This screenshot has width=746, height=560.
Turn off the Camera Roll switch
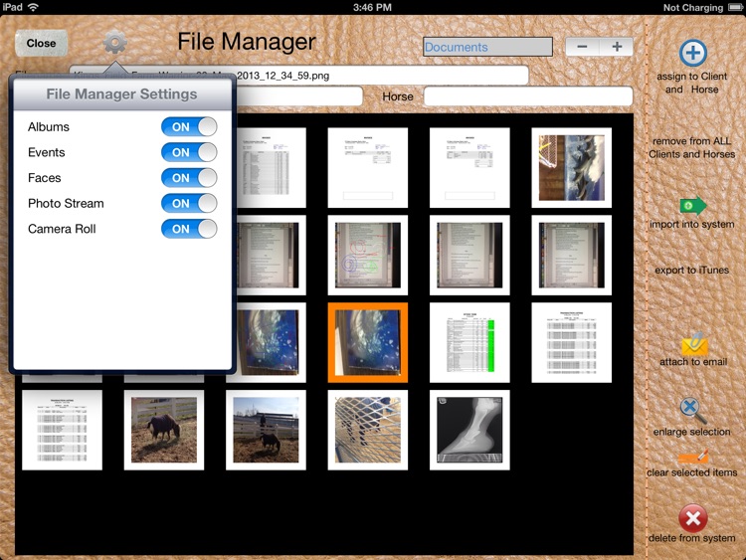tap(189, 229)
